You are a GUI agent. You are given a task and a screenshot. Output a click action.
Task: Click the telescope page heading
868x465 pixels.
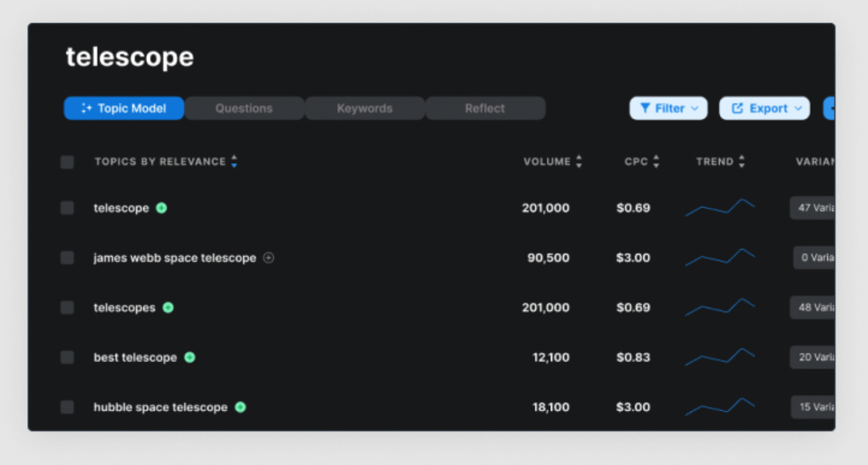[130, 57]
